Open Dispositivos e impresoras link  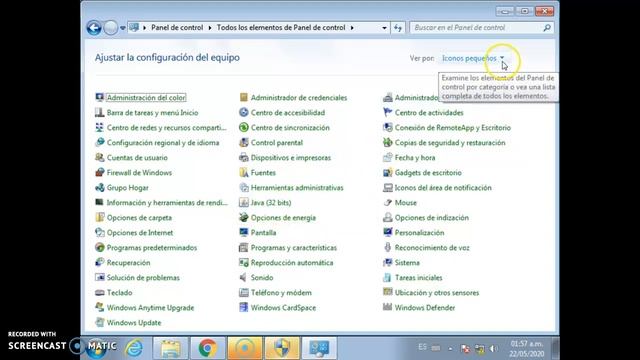click(x=291, y=158)
